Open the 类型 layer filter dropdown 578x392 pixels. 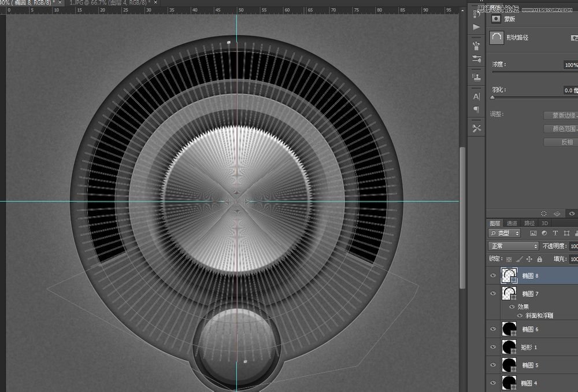505,233
